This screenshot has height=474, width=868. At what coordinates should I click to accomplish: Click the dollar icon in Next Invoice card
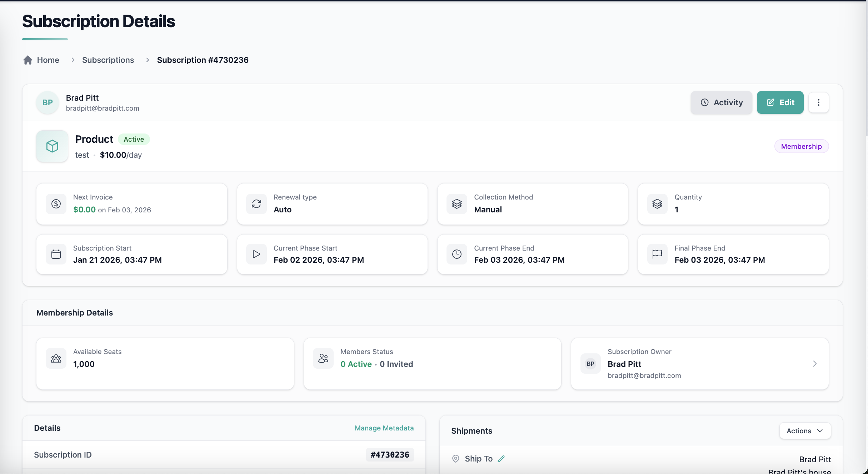tap(56, 204)
